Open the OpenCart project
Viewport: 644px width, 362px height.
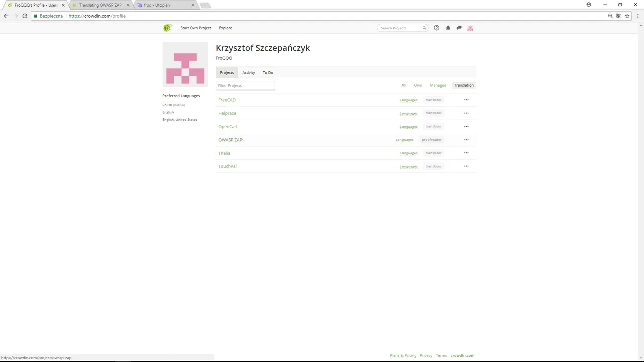click(x=228, y=126)
